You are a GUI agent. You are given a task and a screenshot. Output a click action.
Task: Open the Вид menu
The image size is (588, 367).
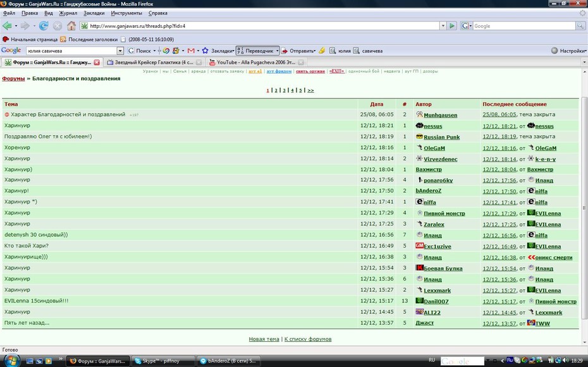click(49, 13)
